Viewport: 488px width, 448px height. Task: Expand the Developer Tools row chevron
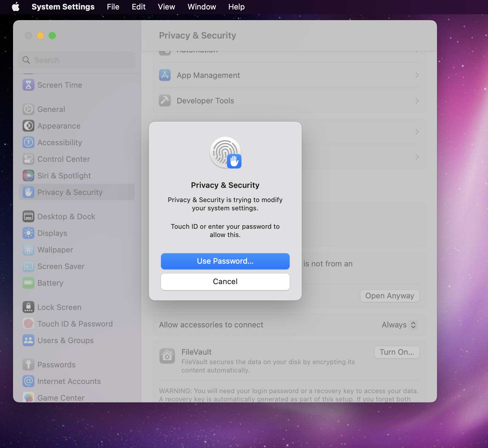[417, 101]
